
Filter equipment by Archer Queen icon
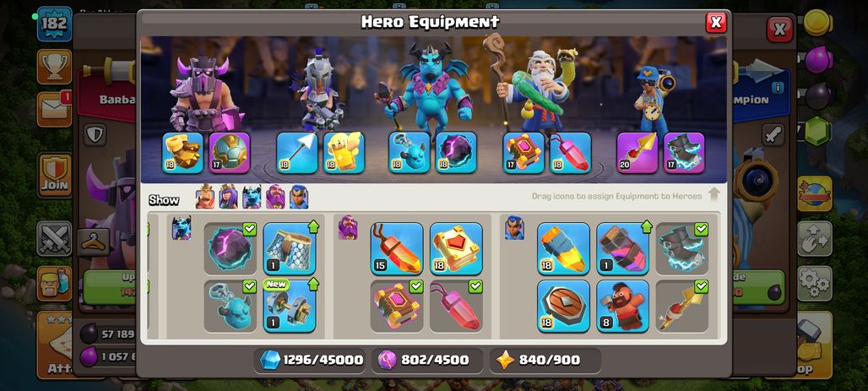[228, 197]
